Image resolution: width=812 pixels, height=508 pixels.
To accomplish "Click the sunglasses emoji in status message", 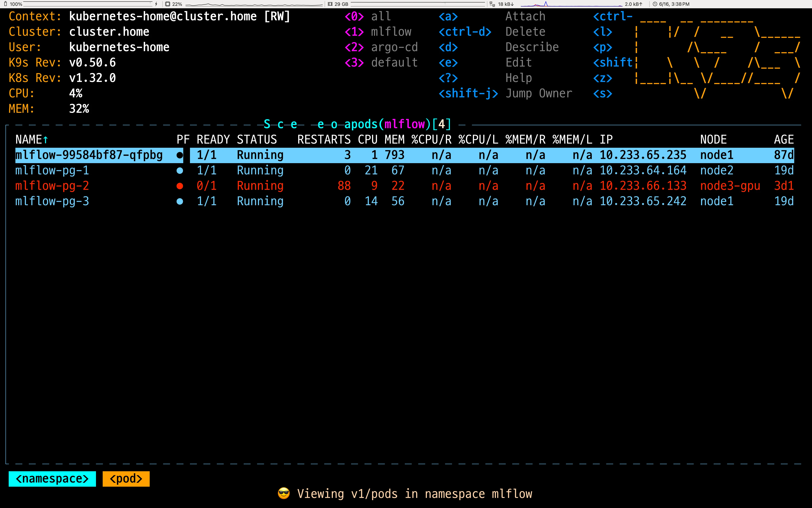I will (284, 493).
